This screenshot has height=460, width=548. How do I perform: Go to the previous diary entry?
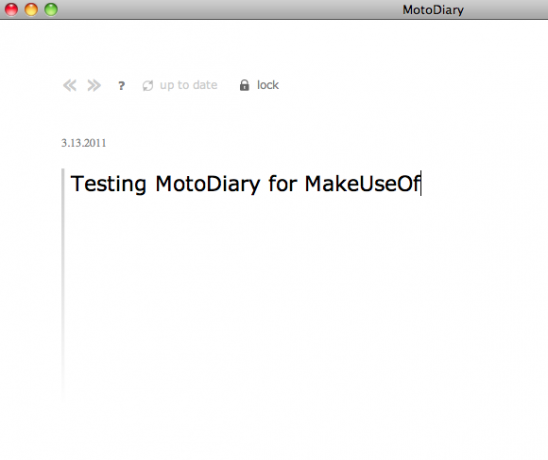(70, 85)
